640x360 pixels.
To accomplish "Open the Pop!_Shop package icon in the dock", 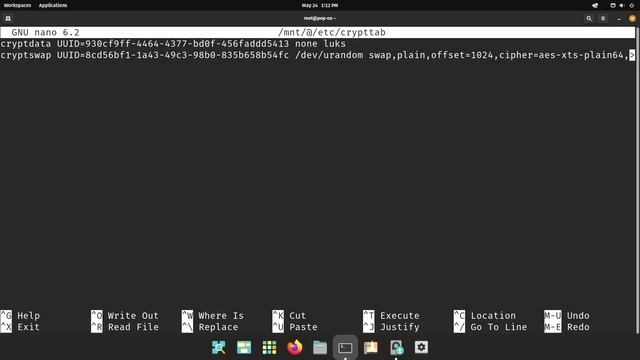I will [371, 347].
